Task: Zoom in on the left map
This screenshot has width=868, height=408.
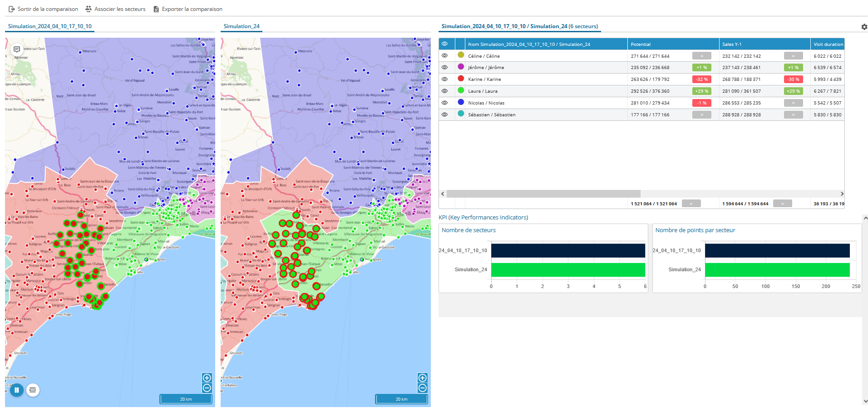Action: click(207, 378)
